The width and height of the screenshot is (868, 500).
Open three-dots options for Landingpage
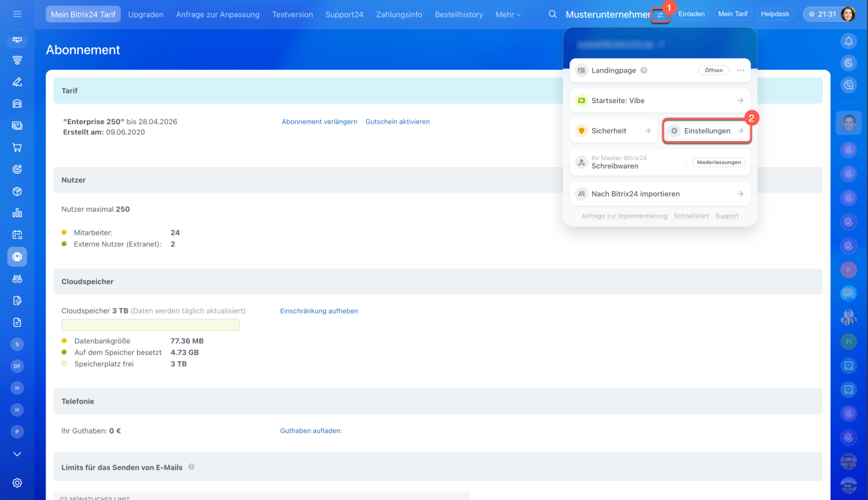click(741, 71)
